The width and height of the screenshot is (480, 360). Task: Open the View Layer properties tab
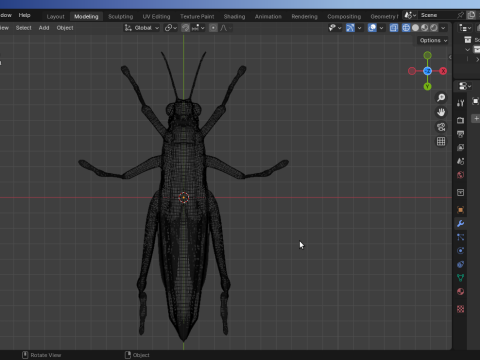[461, 148]
